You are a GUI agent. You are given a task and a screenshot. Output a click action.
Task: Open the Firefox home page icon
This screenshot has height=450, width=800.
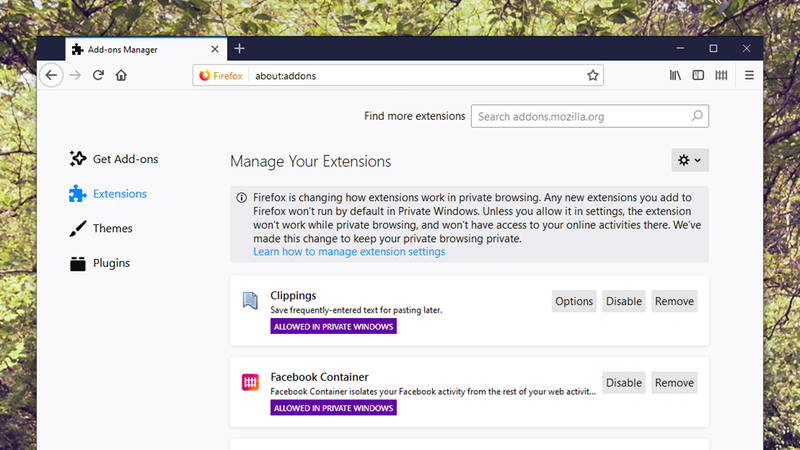121,76
